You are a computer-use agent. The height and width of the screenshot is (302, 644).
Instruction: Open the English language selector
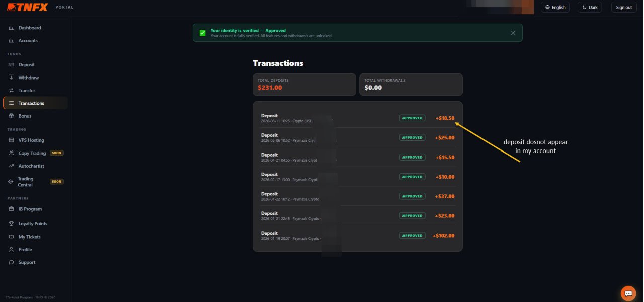point(555,7)
